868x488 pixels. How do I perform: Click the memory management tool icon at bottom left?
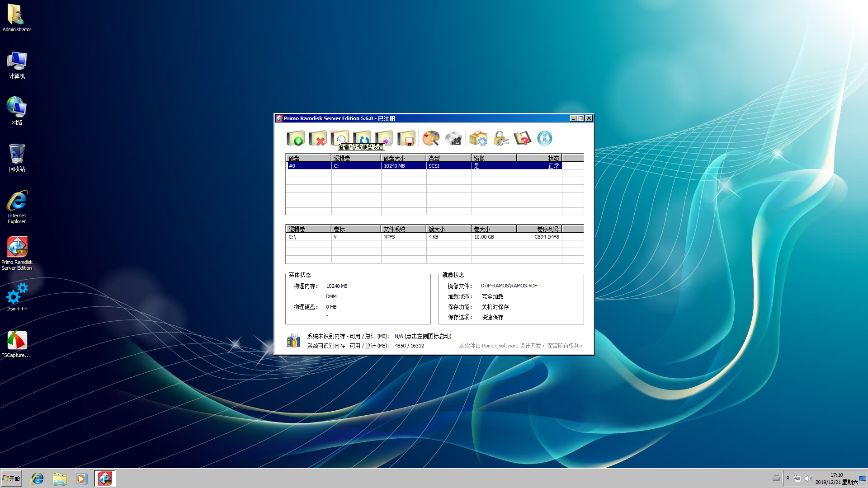[x=293, y=341]
